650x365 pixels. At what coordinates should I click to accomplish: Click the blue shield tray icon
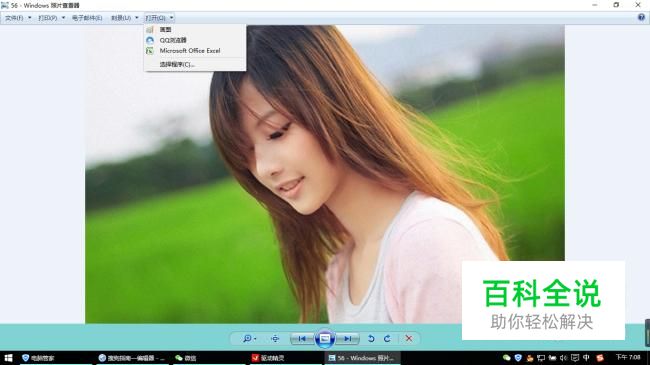pos(518,358)
